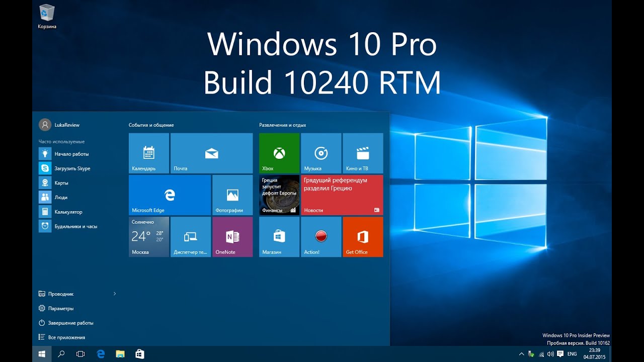Open the Музыка music tile

[321, 153]
